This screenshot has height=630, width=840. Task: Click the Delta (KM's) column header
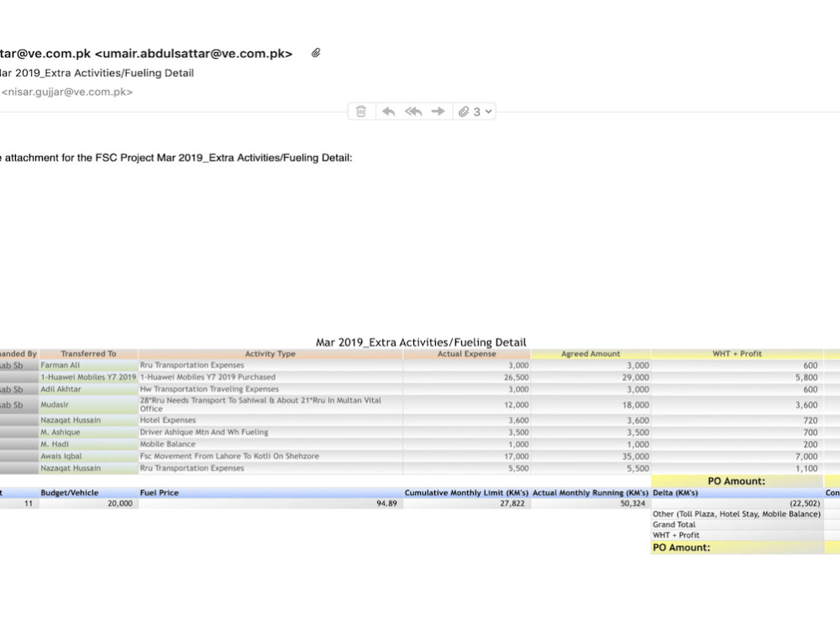676,492
